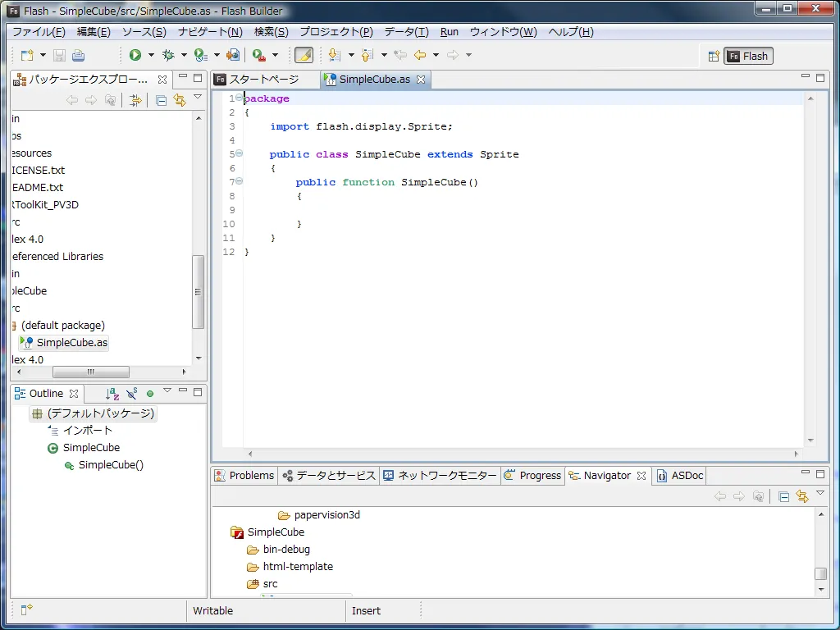Open the Debug button dropdown arrow
Viewport: 840px width, 630px height.
tap(184, 55)
